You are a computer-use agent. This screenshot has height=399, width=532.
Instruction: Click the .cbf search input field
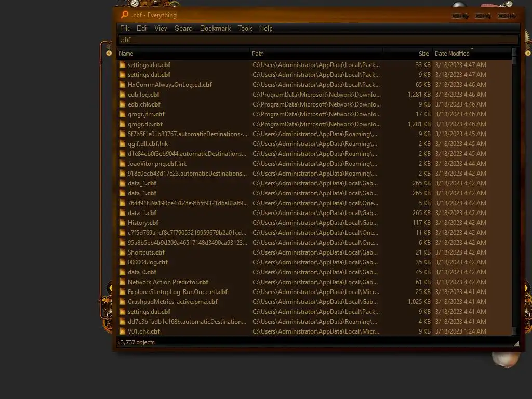[x=318, y=40]
